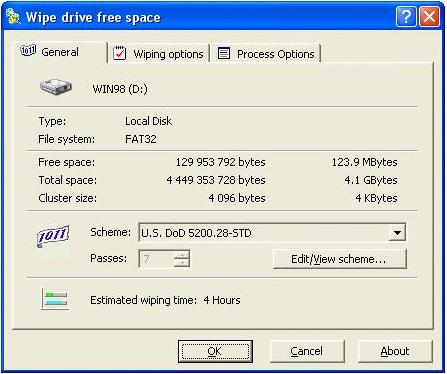
Task: Click the Local Disk type value
Action: pos(148,121)
